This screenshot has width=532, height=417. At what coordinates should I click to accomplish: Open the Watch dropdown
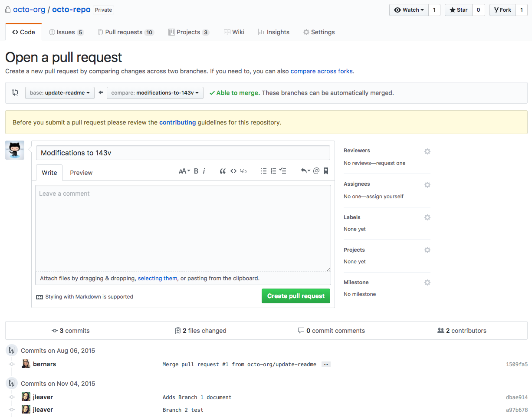(409, 10)
